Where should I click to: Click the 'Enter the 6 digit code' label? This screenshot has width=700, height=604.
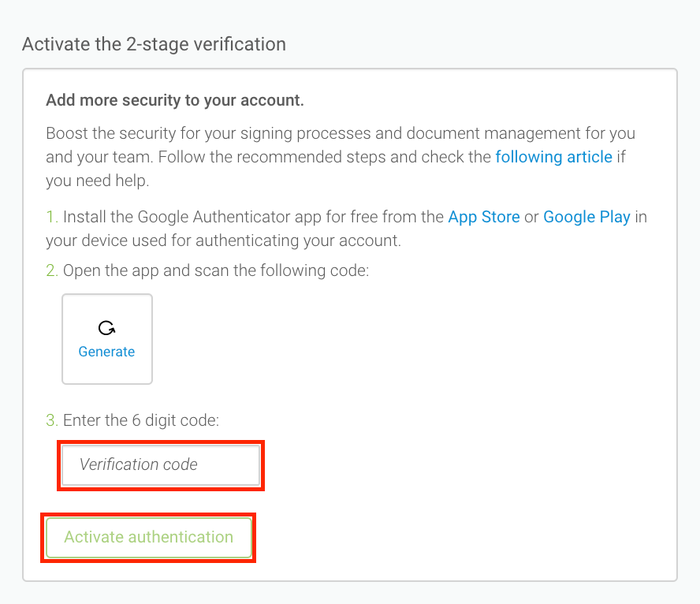click(x=140, y=420)
